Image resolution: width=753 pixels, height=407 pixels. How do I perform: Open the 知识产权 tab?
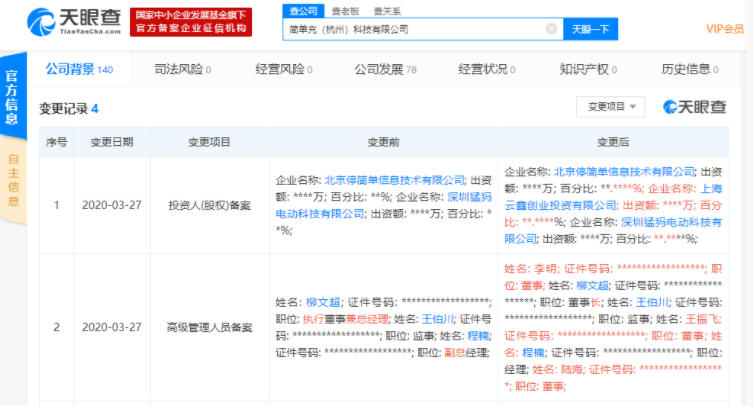coord(588,69)
